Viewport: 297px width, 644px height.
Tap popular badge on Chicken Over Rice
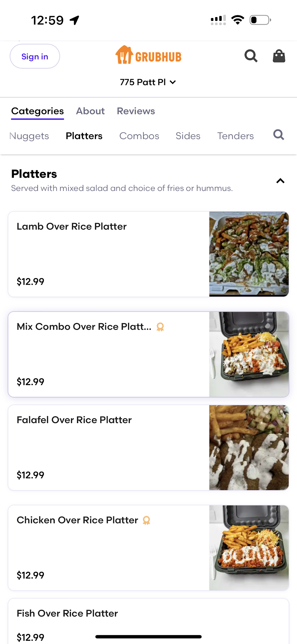coord(146,520)
